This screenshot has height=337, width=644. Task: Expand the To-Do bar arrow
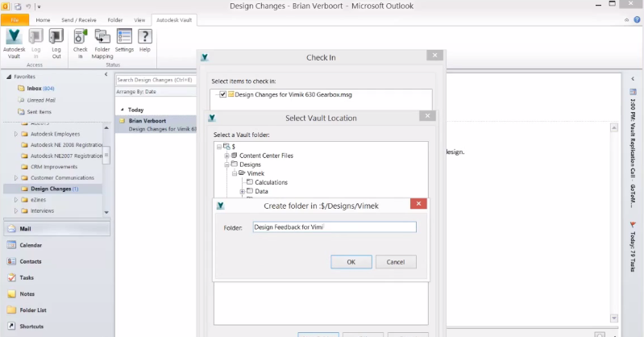(x=633, y=78)
